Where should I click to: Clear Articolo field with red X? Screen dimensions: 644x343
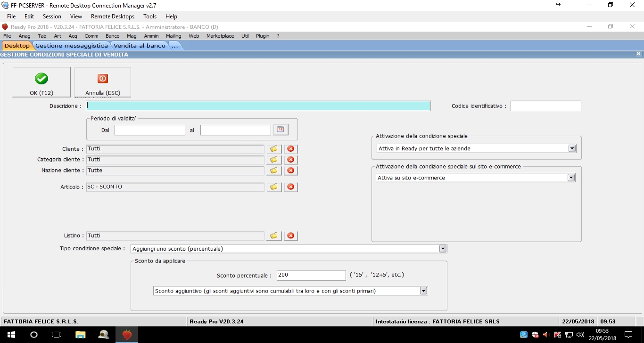click(291, 187)
